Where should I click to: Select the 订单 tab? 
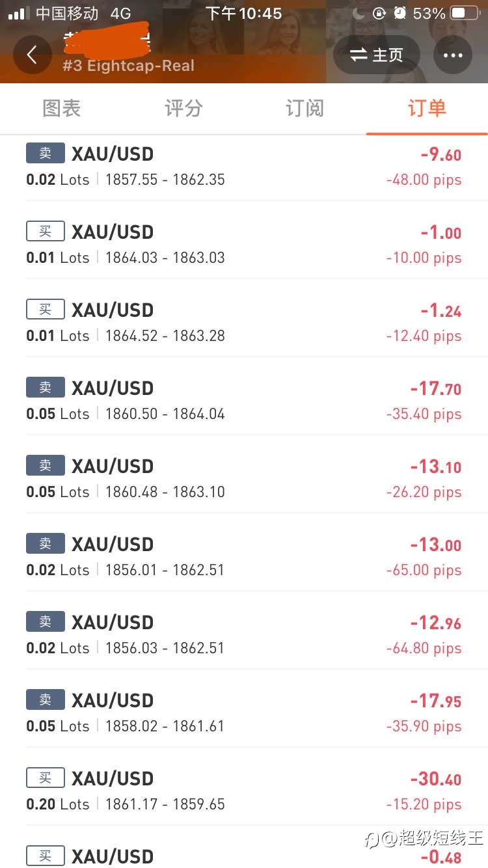[427, 108]
